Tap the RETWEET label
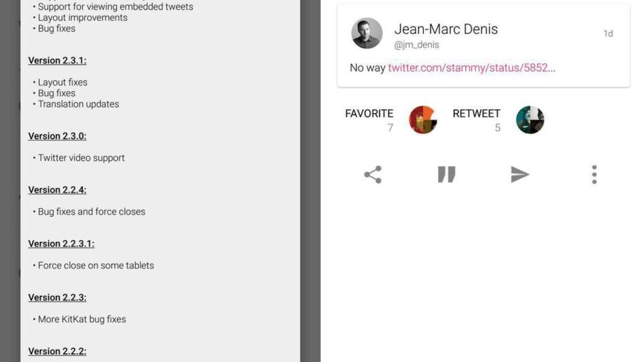The image size is (644, 362). pyautogui.click(x=476, y=113)
